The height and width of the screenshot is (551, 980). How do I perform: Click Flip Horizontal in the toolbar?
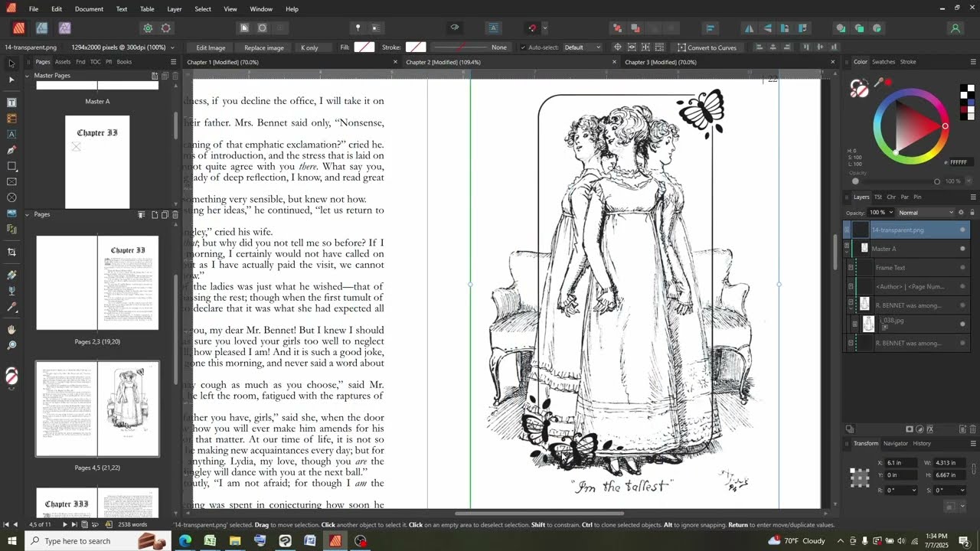[x=749, y=28]
